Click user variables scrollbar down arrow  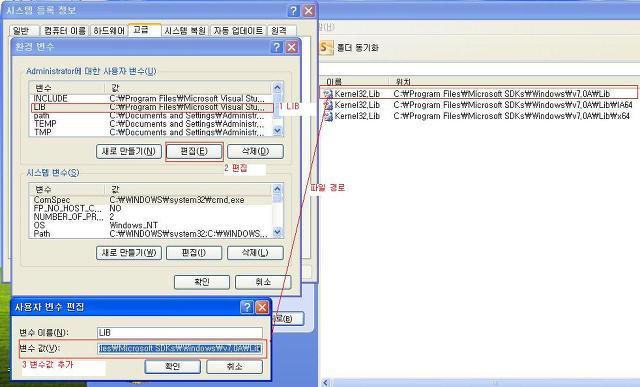click(277, 131)
